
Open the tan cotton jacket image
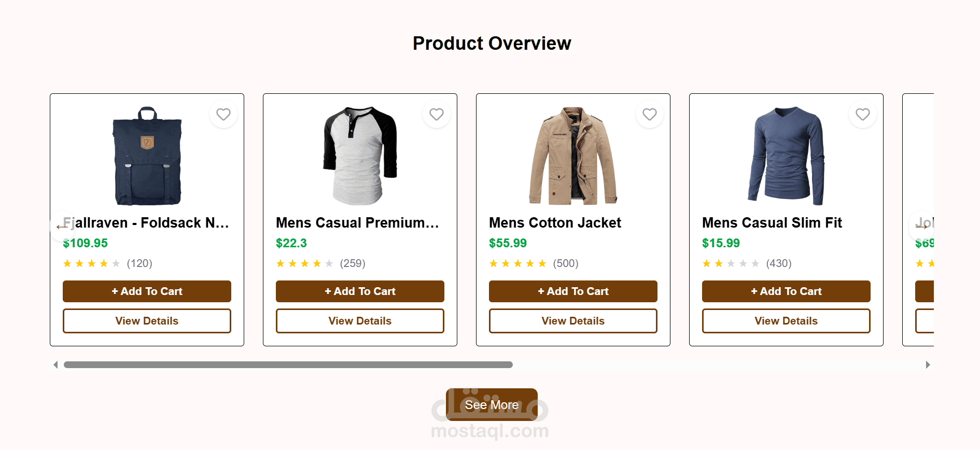click(x=573, y=156)
